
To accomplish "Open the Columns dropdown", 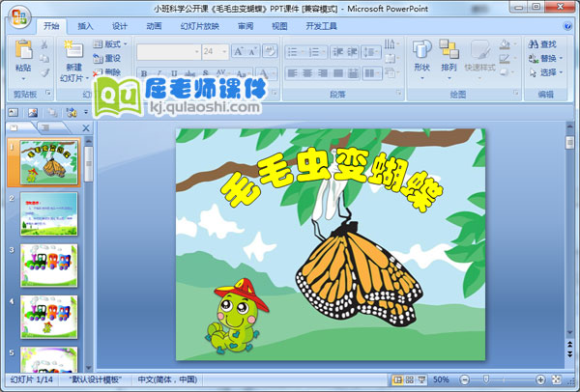I will (x=372, y=73).
